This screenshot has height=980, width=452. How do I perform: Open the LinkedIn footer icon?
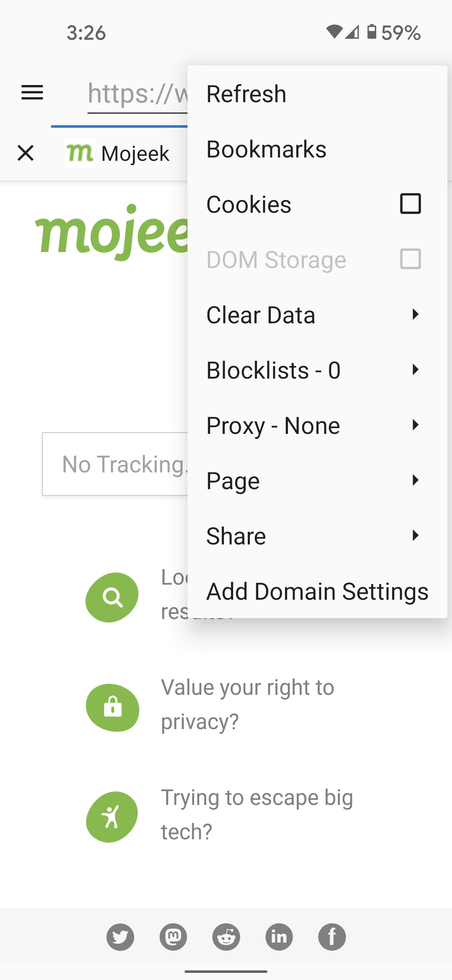pos(279,937)
